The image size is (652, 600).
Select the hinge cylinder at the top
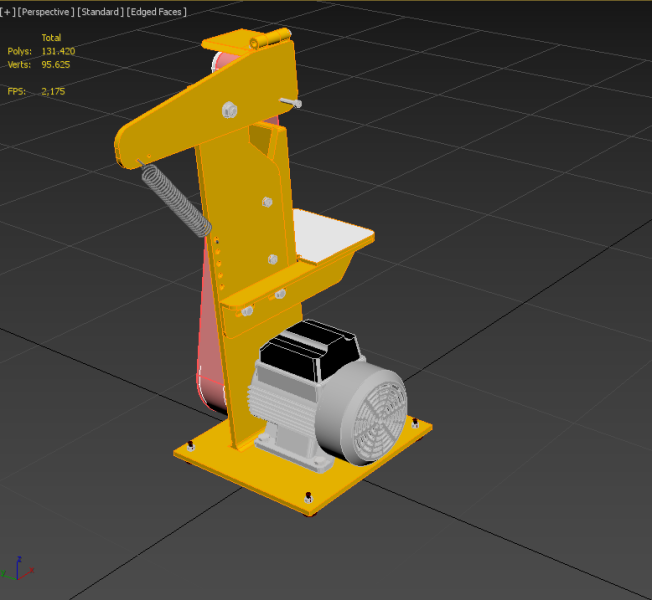coord(263,42)
